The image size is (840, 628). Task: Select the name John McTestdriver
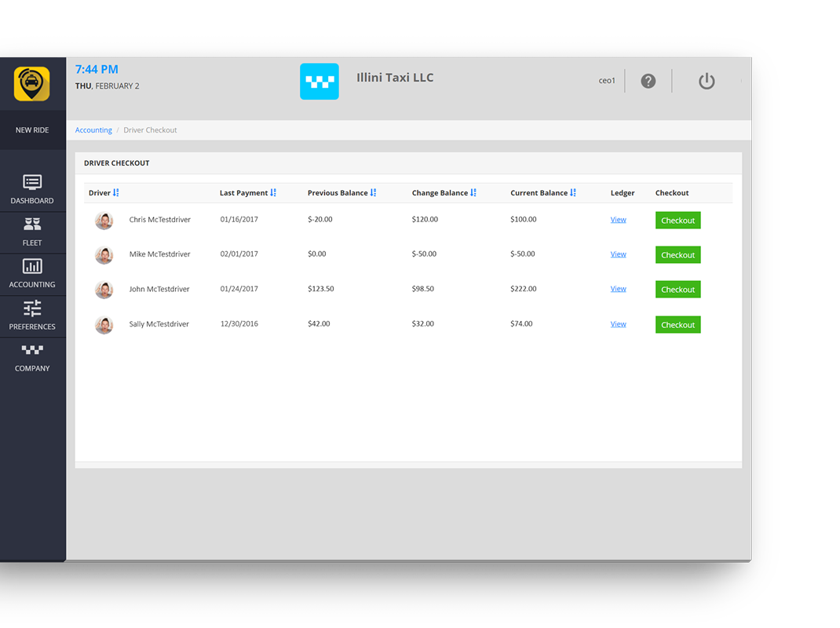coord(159,290)
